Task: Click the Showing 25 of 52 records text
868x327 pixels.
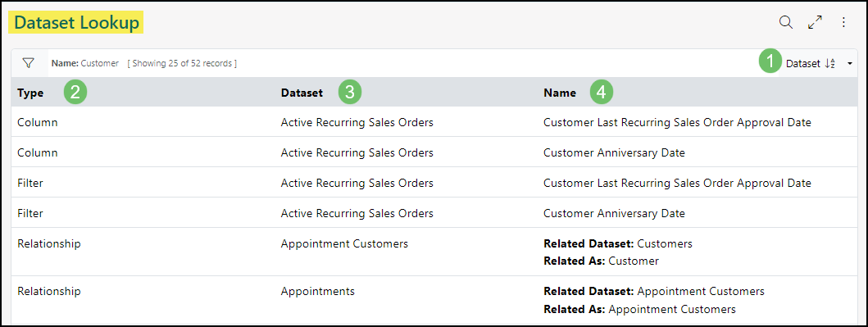Action: (x=182, y=64)
